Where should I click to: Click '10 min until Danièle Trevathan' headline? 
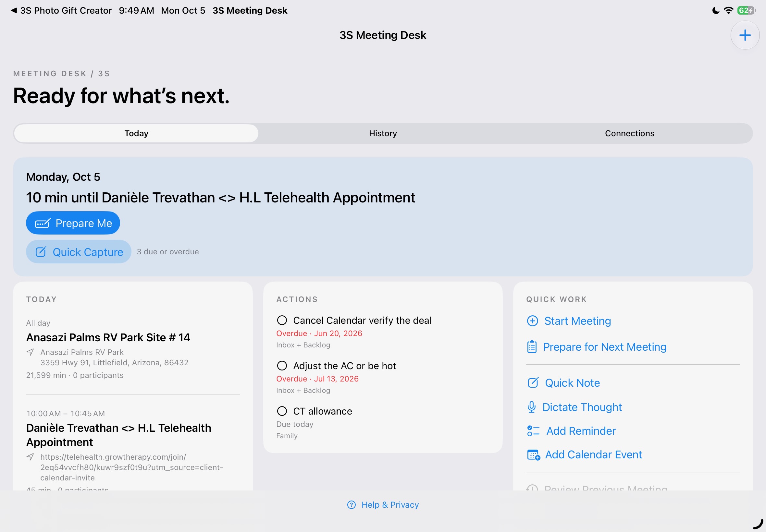[x=220, y=197]
